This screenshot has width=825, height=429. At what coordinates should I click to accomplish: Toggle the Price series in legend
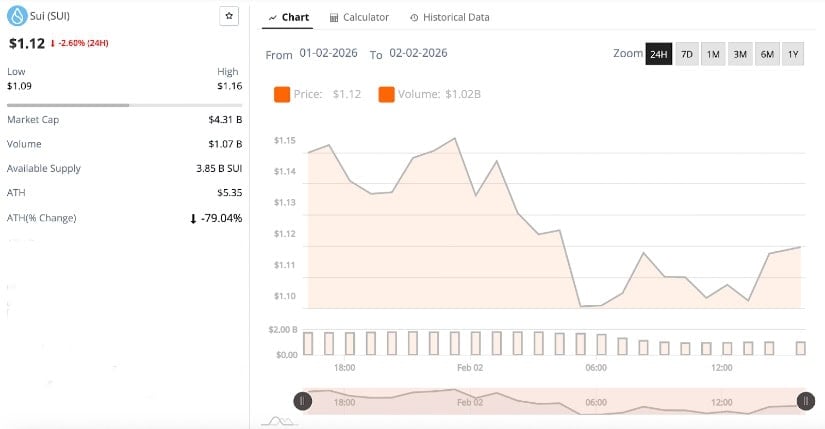coord(282,95)
